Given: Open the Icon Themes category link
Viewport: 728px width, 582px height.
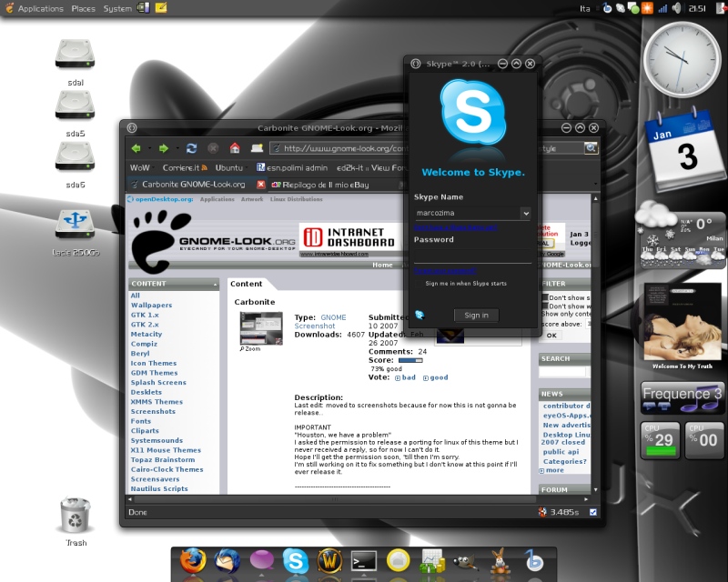Looking at the screenshot, I should 153,363.
